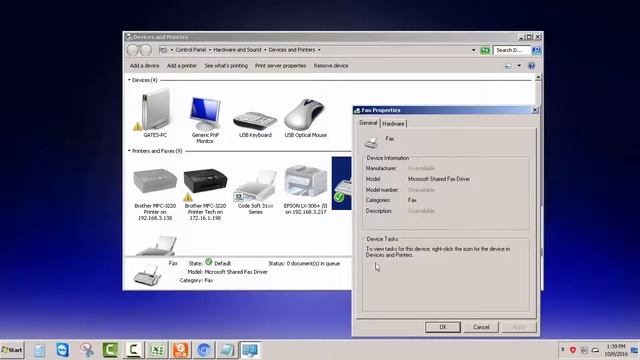
Task: Click Add a device
Action: coord(144,66)
